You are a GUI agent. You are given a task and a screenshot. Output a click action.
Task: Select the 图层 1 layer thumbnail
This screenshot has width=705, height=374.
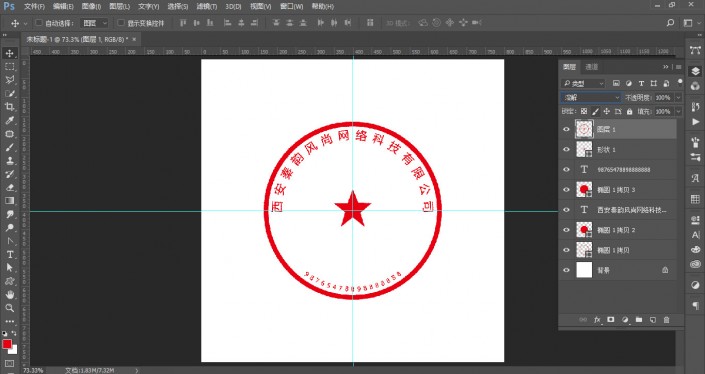coord(584,129)
